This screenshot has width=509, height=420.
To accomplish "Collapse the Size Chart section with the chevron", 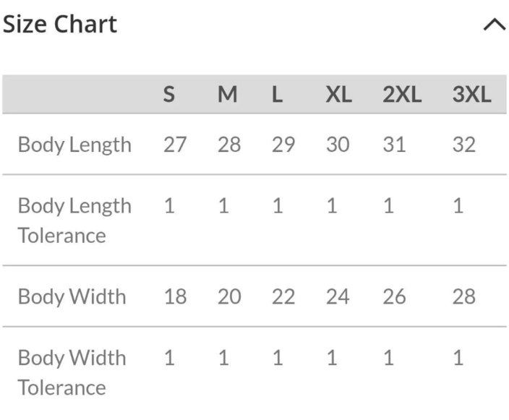I will (494, 25).
